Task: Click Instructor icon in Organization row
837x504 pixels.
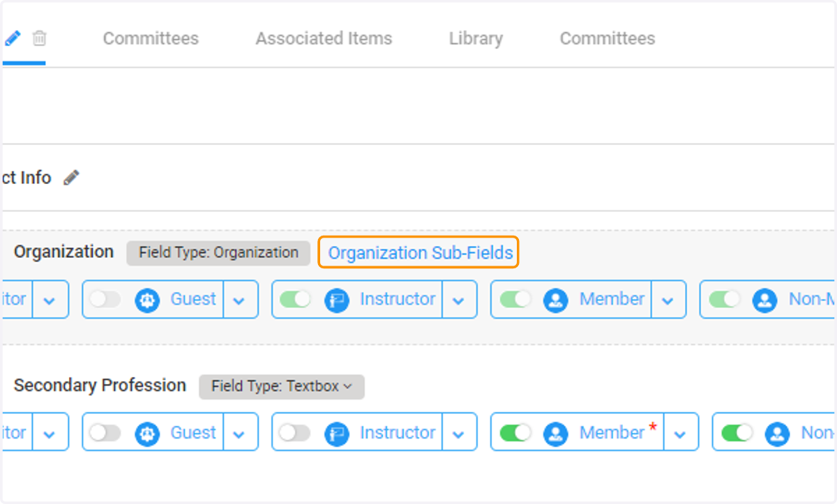Action: pyautogui.click(x=337, y=300)
